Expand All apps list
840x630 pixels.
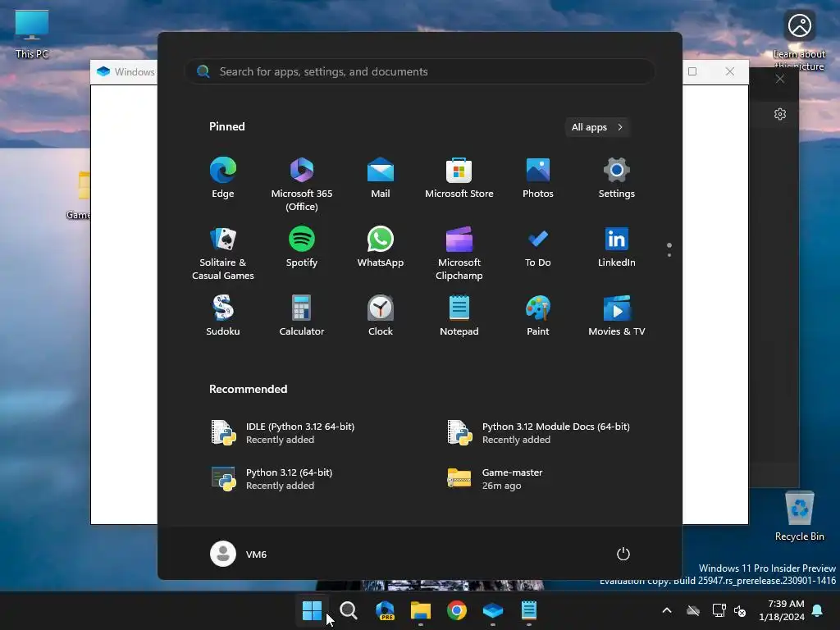pos(597,127)
